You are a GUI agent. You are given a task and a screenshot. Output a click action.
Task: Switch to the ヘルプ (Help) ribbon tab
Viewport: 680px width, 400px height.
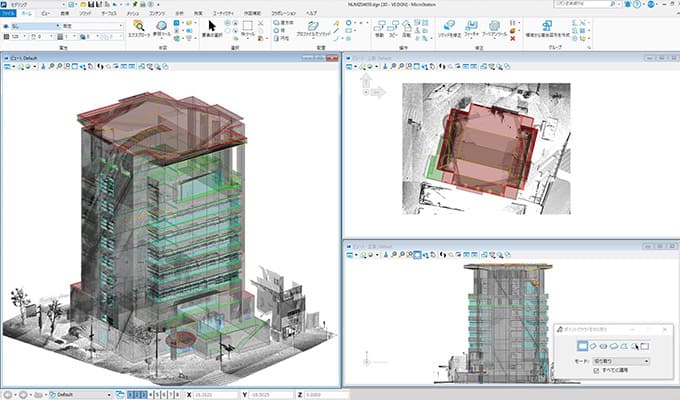point(311,13)
